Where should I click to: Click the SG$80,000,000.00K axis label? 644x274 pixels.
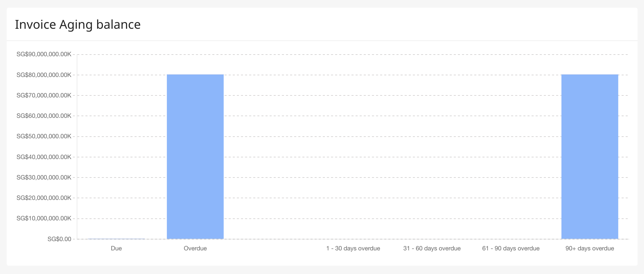pos(44,75)
